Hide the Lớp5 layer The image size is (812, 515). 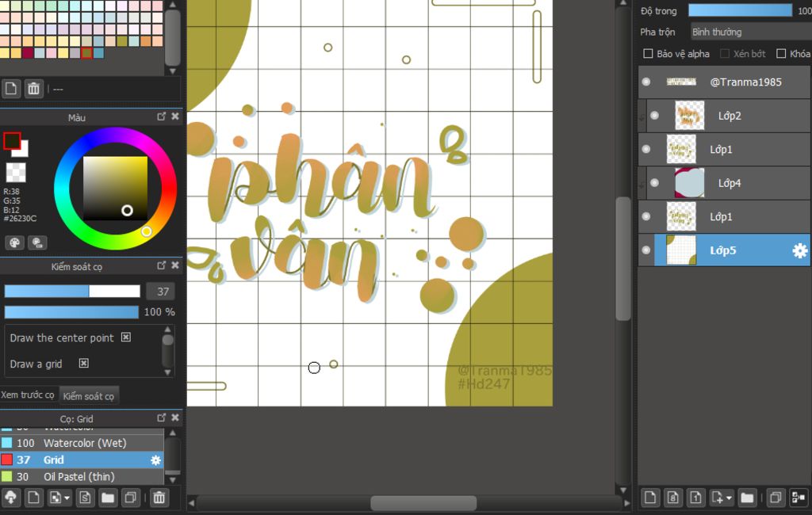point(645,250)
